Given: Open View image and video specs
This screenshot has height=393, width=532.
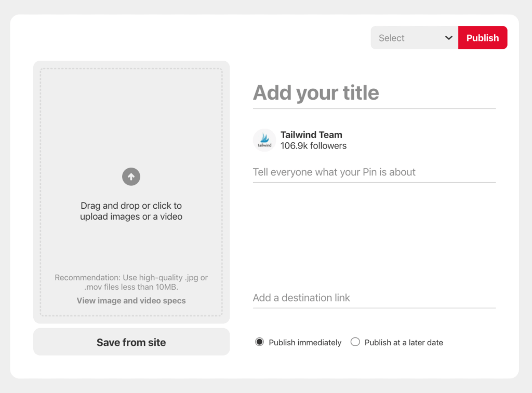Looking at the screenshot, I should pos(131,301).
